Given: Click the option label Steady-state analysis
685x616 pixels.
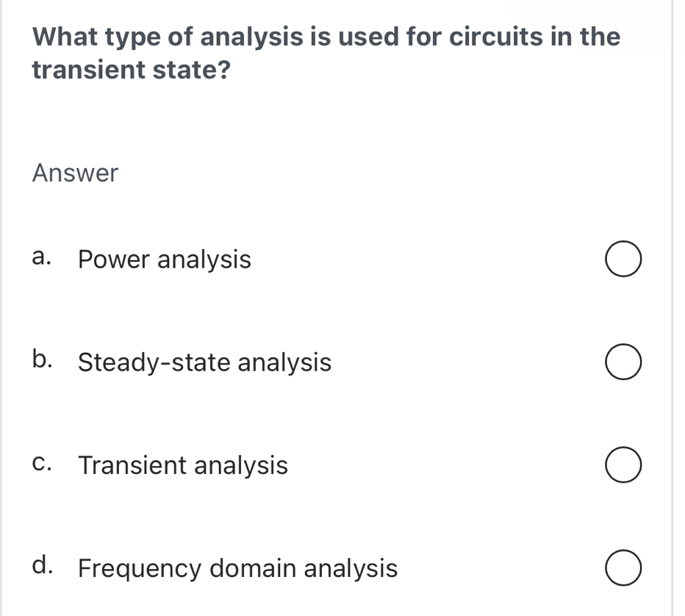Looking at the screenshot, I should [x=204, y=362].
